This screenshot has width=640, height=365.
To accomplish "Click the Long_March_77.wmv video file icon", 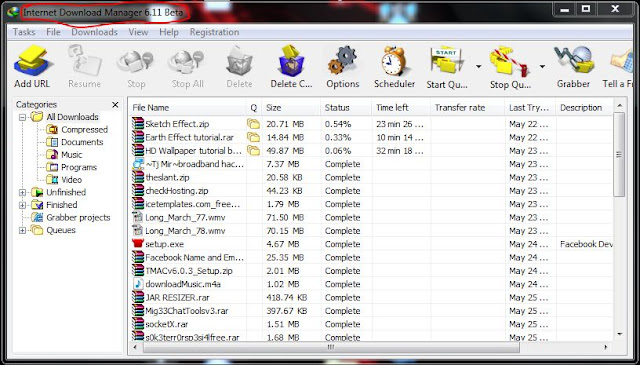I will (x=138, y=217).
